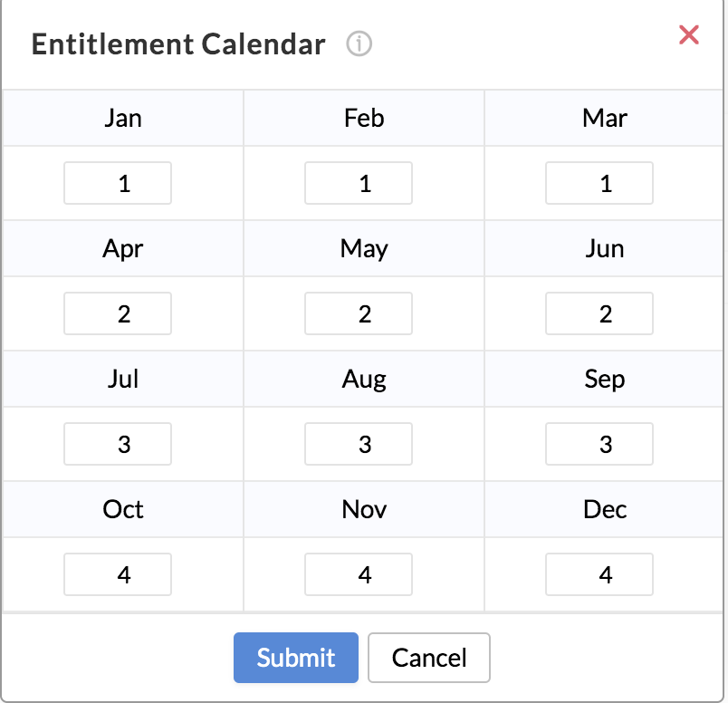Select the Feb entitlement value box
Image resolution: width=728 pixels, height=703 pixels.
tap(359, 183)
